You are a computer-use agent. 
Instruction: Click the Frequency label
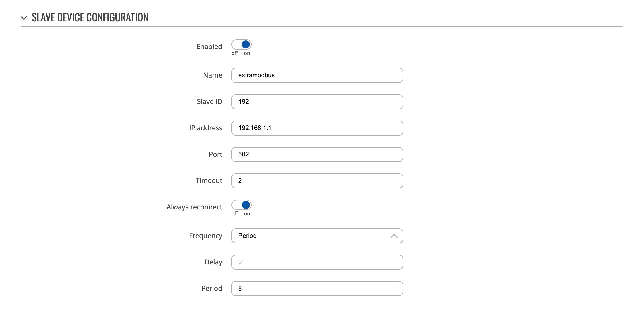(205, 236)
